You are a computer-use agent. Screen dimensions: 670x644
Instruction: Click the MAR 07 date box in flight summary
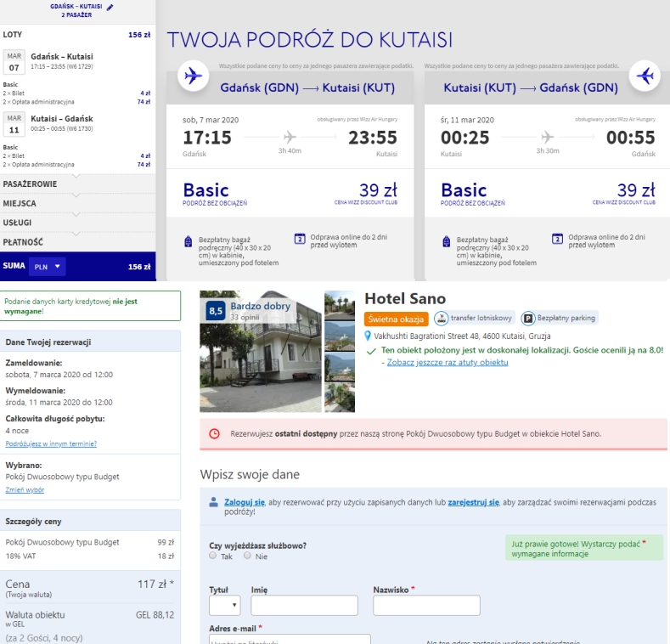click(x=14, y=62)
